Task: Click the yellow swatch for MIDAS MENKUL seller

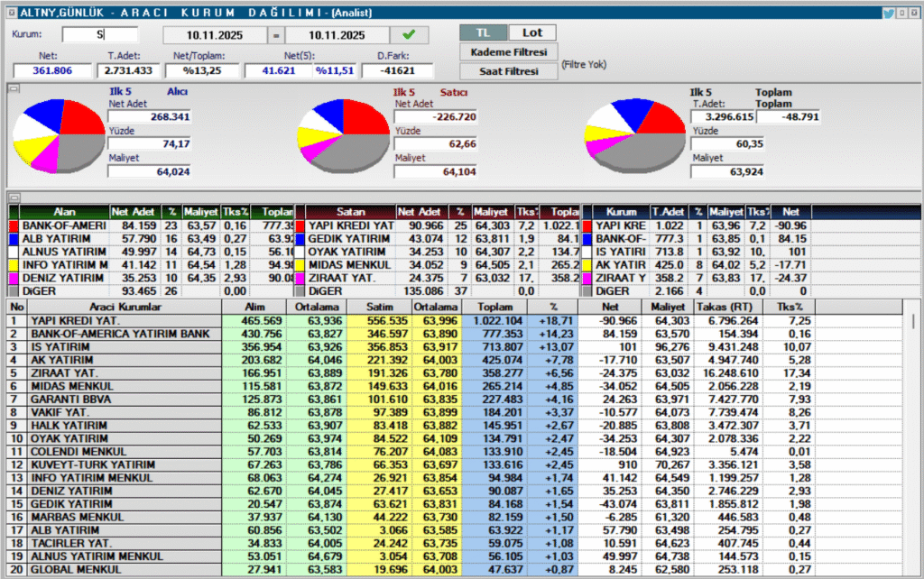Action: [300, 265]
